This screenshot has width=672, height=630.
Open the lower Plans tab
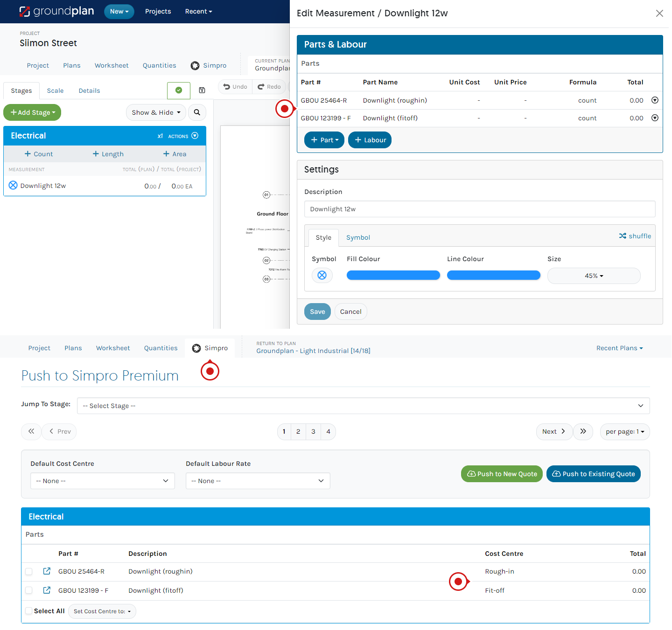point(73,348)
